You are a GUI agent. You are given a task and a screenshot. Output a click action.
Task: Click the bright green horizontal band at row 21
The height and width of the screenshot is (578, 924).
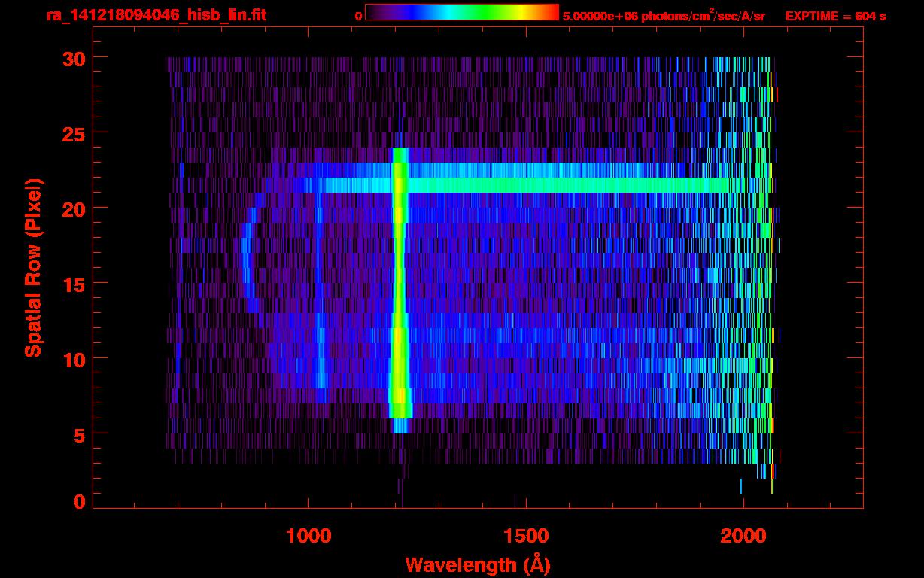527,184
